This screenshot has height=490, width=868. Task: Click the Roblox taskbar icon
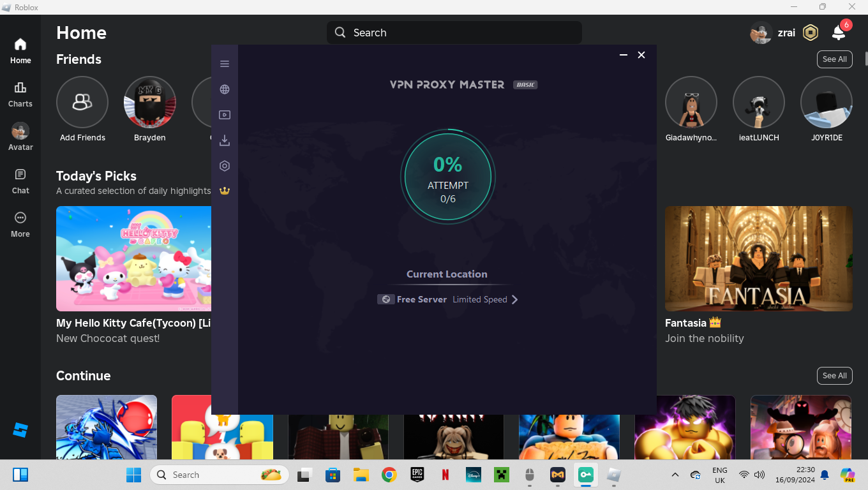tap(613, 475)
